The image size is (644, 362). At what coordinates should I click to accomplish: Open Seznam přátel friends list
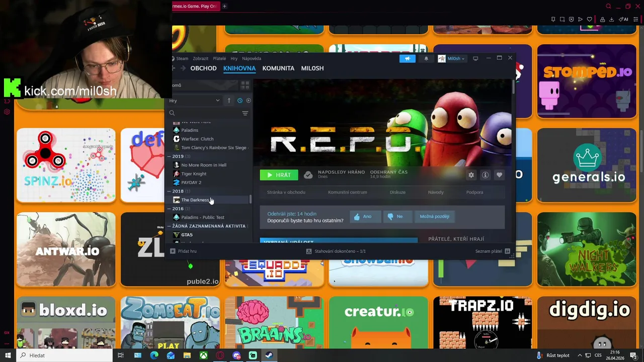[493, 251]
